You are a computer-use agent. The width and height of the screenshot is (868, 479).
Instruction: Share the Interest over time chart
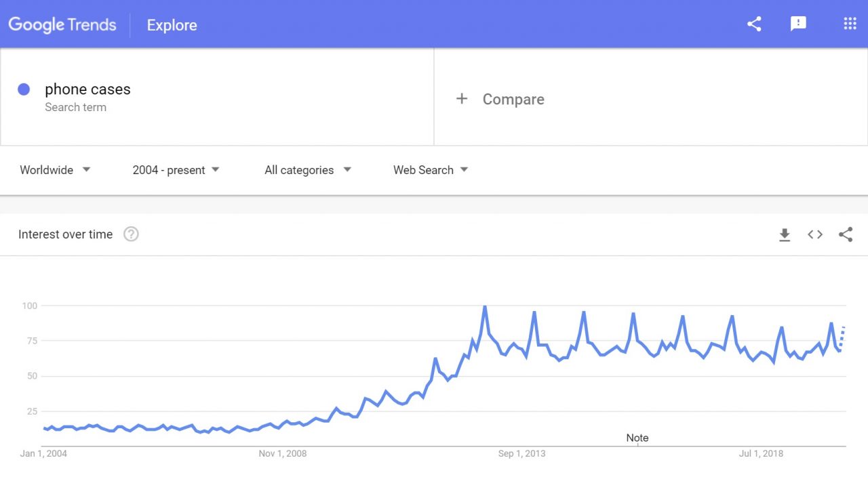point(846,234)
